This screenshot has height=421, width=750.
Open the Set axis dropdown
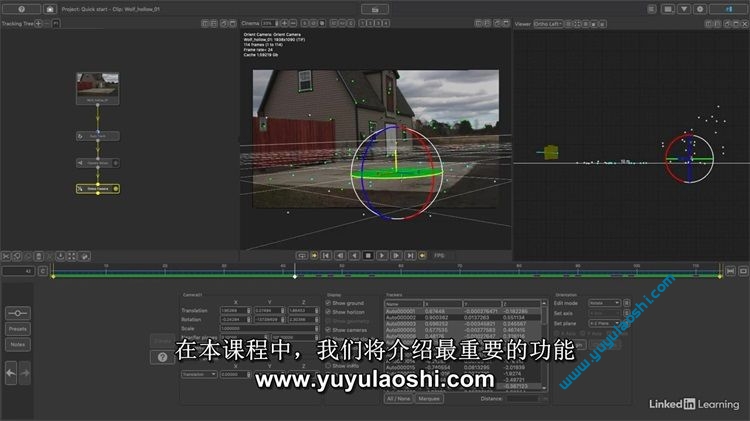coord(604,313)
